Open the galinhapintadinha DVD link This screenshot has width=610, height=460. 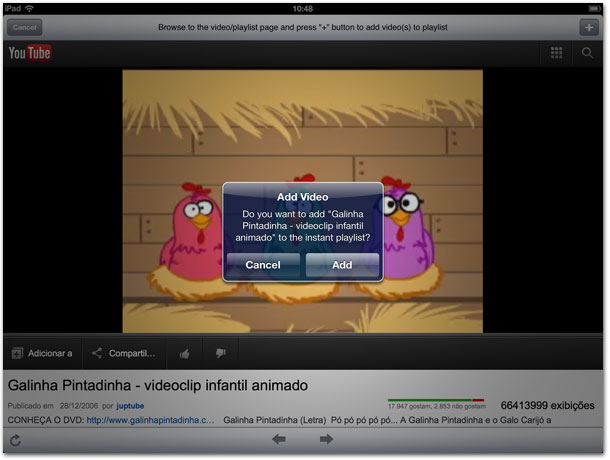coord(150,420)
